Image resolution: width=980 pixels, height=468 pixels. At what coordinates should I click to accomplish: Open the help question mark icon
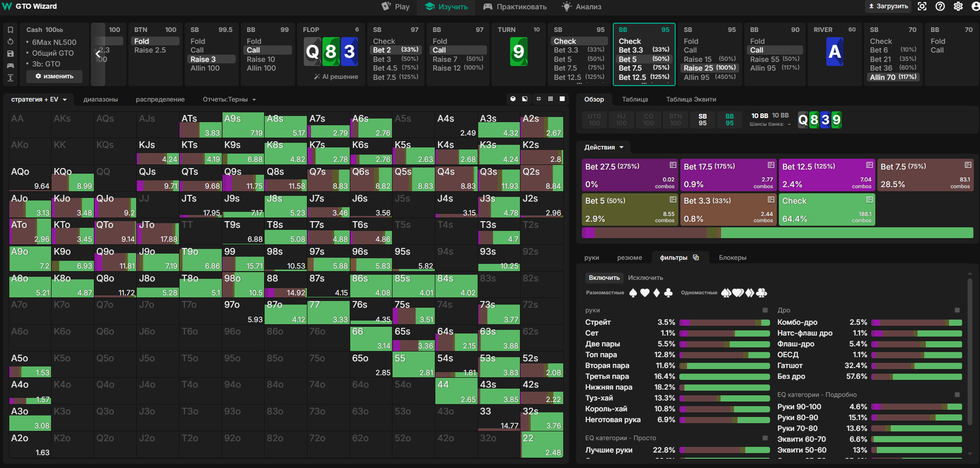[x=940, y=6]
